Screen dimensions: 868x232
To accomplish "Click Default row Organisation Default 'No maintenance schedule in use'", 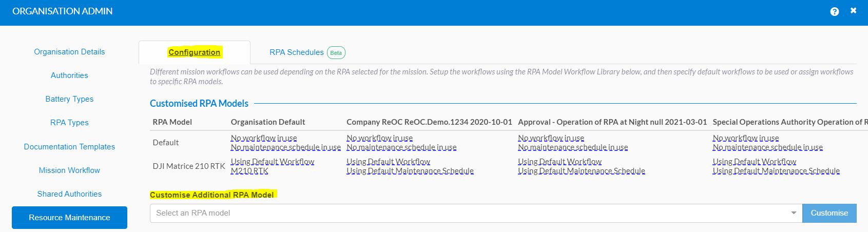I will point(285,147).
